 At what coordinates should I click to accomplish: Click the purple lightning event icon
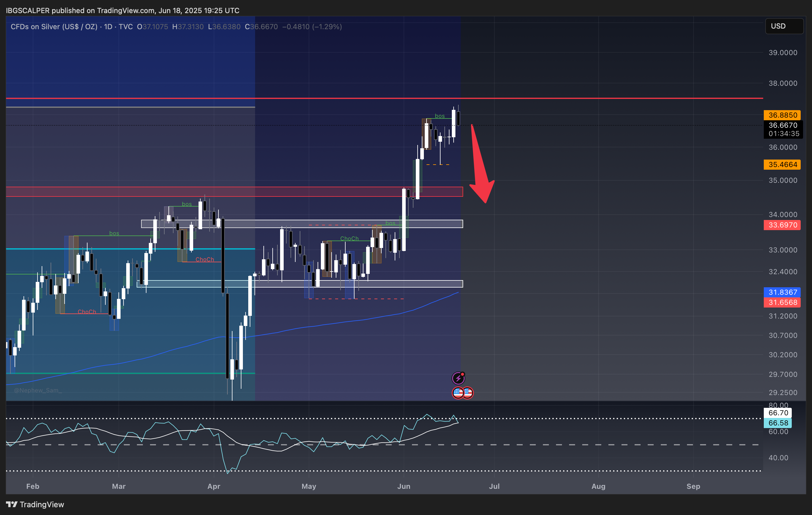coord(458,378)
